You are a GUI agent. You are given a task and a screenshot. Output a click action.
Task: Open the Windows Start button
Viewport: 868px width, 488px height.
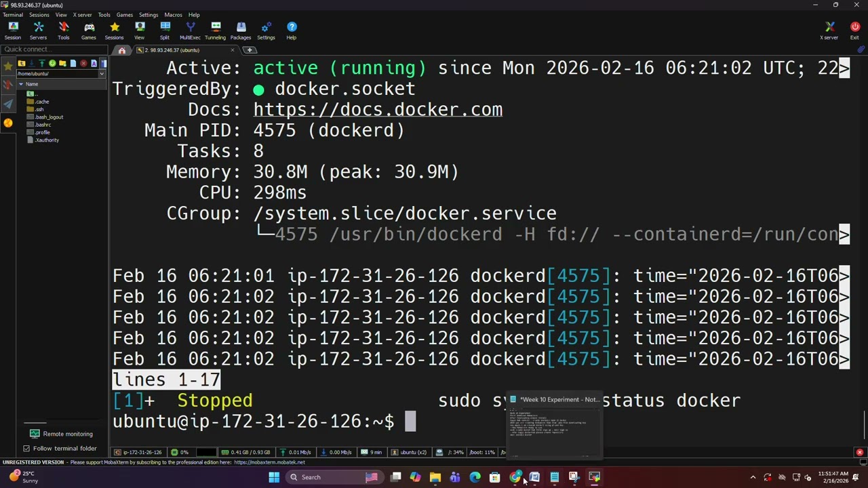coord(274,477)
